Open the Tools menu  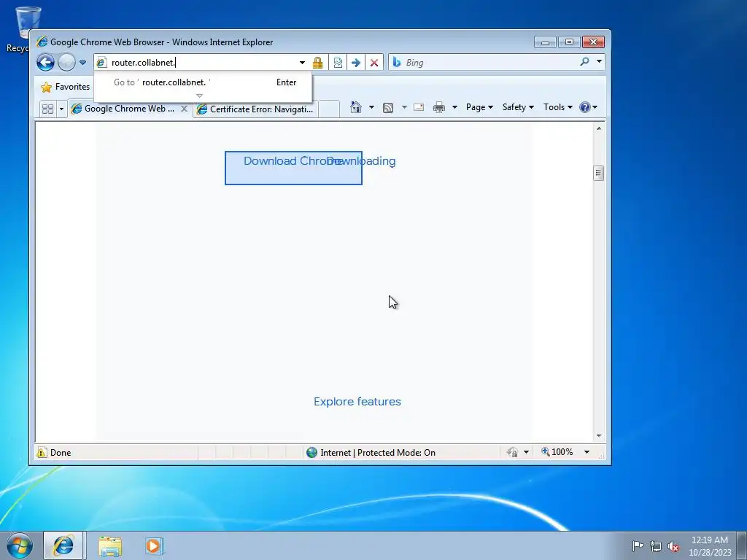click(x=558, y=107)
